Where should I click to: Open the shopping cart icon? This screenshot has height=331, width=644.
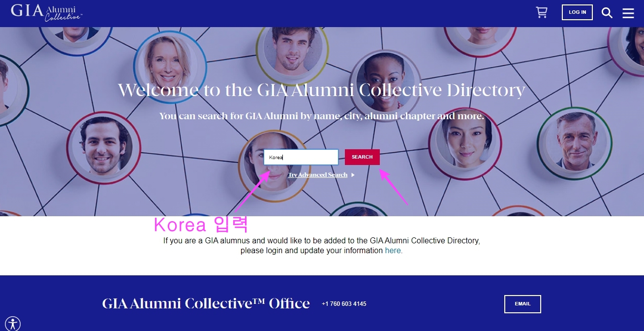point(542,12)
